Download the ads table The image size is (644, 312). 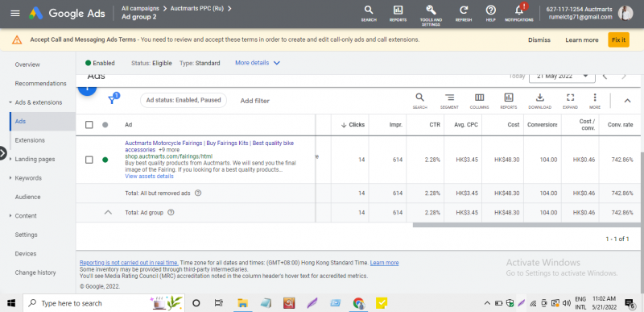[539, 101]
